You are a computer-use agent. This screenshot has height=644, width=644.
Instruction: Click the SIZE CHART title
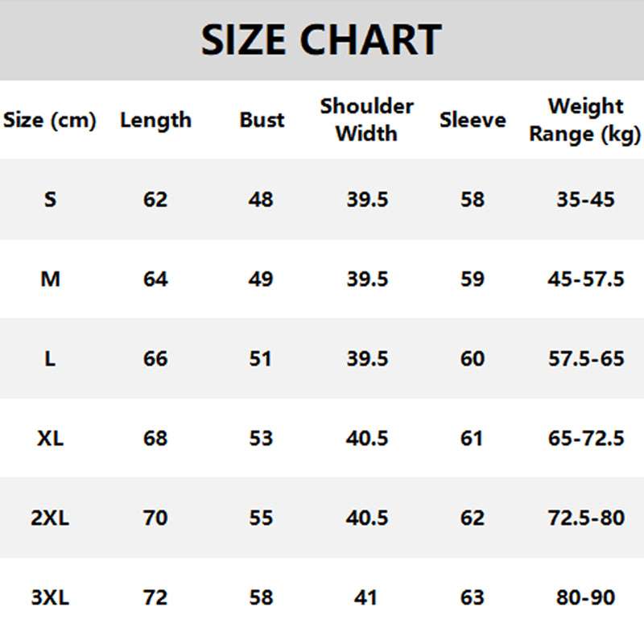[x=321, y=39]
